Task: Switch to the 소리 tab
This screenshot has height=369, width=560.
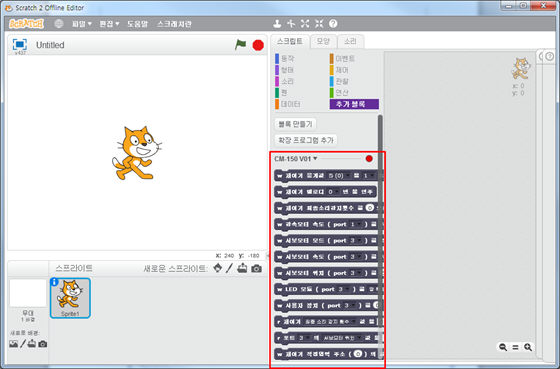Action: click(x=350, y=41)
